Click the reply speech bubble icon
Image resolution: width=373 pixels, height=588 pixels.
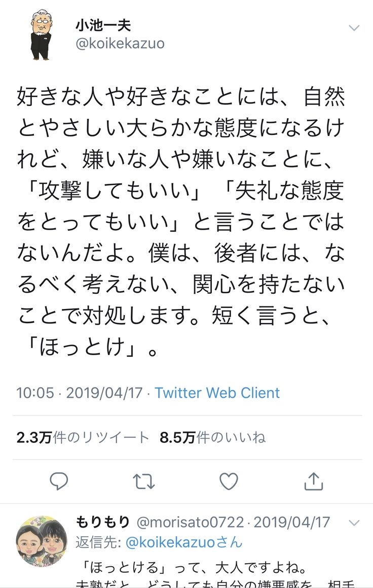59,480
